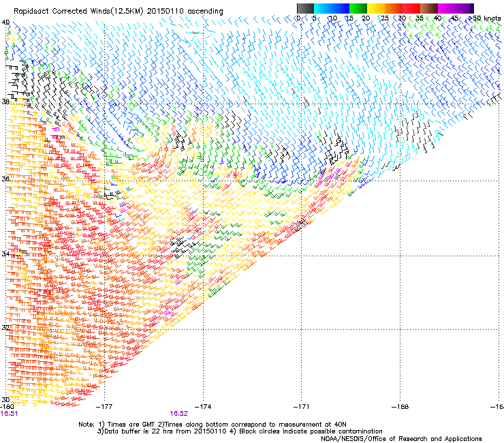
Task: Click the latitude label '40'
Action: [5, 22]
